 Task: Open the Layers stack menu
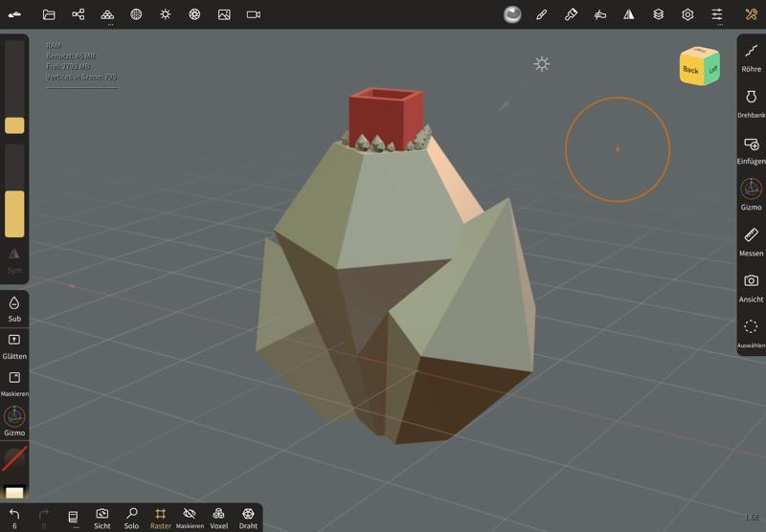(x=659, y=14)
